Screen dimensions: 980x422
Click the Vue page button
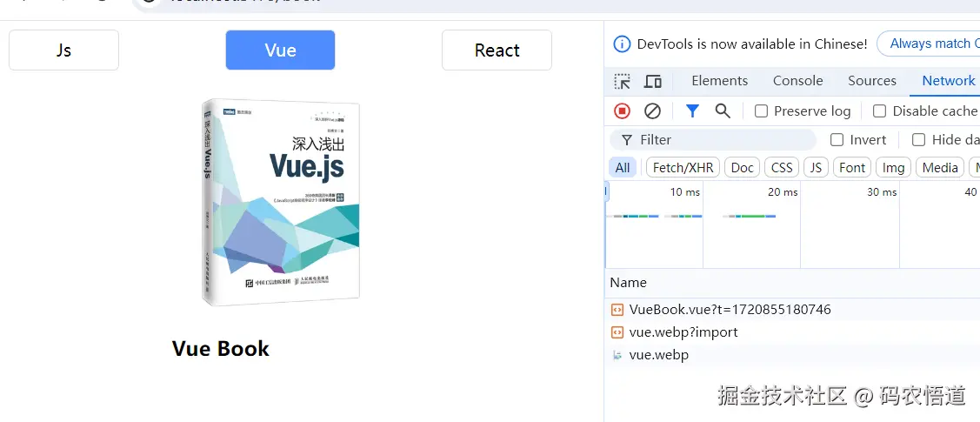click(280, 50)
